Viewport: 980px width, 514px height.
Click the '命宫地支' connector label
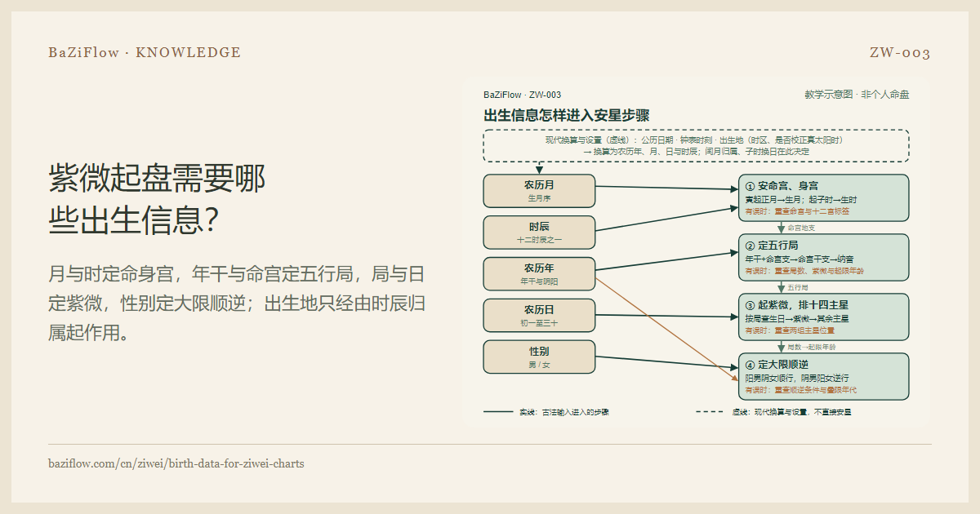point(801,228)
